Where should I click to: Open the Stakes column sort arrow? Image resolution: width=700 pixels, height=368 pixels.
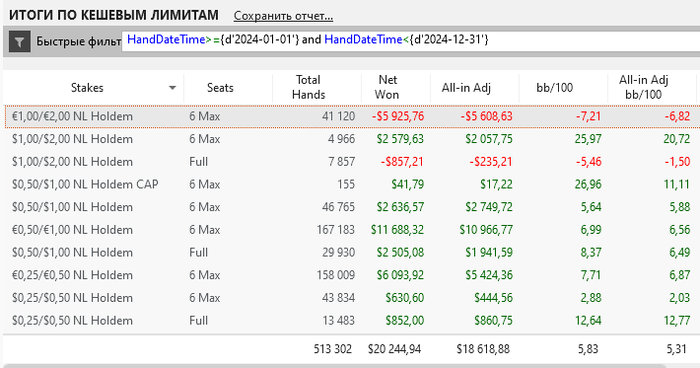172,88
